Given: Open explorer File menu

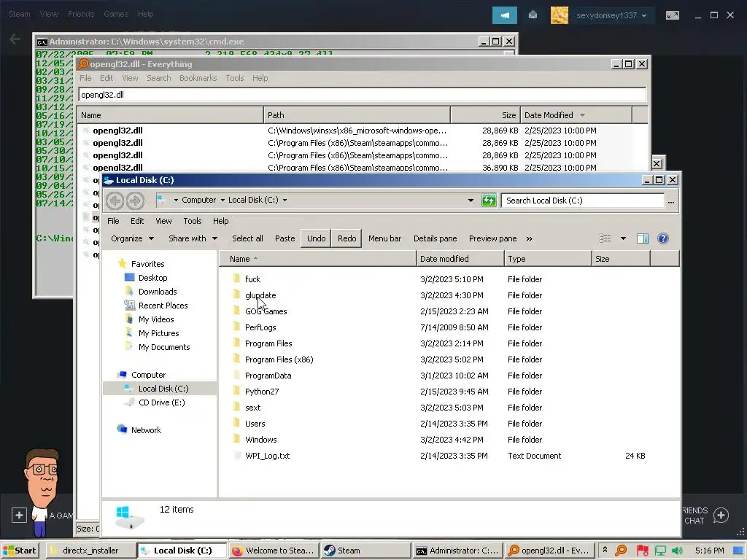Looking at the screenshot, I should click(113, 221).
